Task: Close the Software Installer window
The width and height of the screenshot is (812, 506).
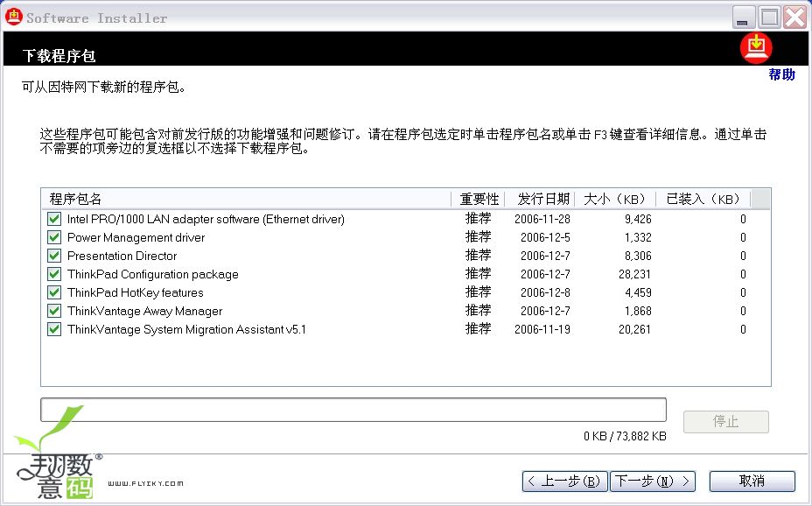Action: tap(794, 18)
